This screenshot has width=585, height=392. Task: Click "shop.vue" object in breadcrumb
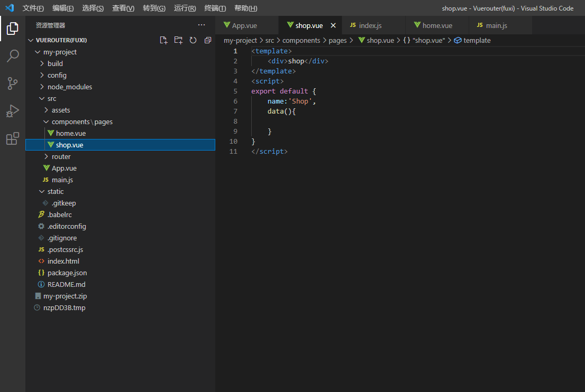tap(424, 40)
